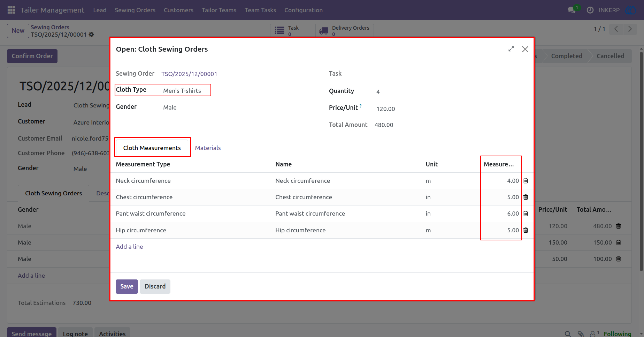
Task: Delete the 480.00 total order line
Action: point(619,226)
